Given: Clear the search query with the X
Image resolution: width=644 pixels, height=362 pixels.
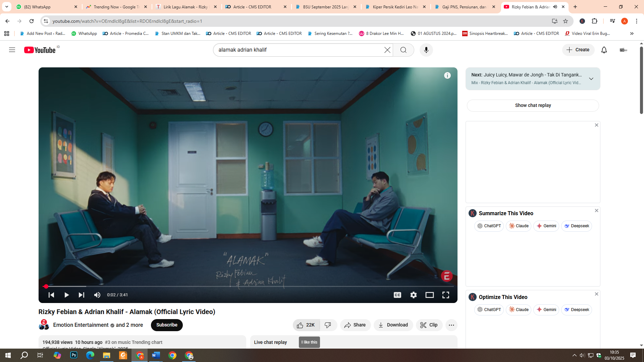Looking at the screenshot, I should [x=387, y=50].
